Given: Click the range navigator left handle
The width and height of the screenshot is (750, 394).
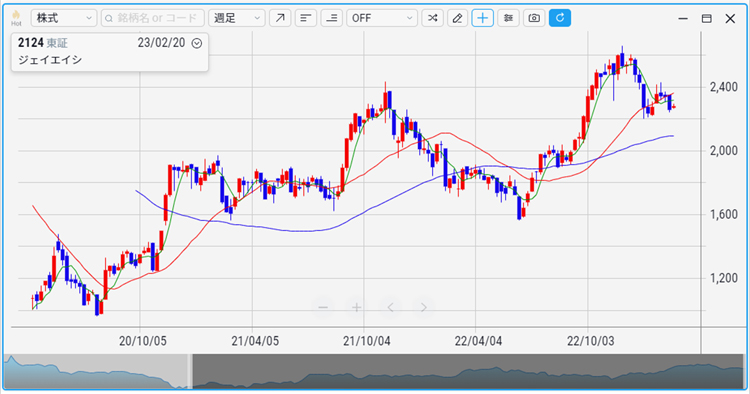Looking at the screenshot, I should point(190,372).
